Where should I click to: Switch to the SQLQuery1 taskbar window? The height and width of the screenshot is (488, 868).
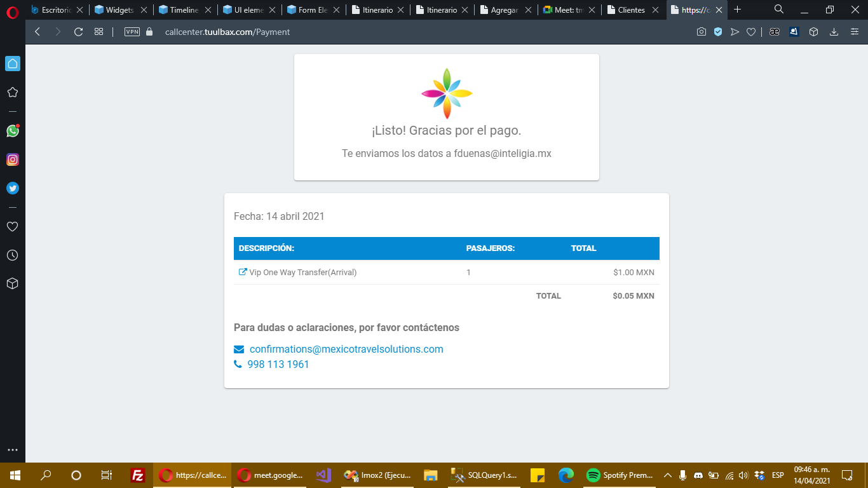[484, 475]
